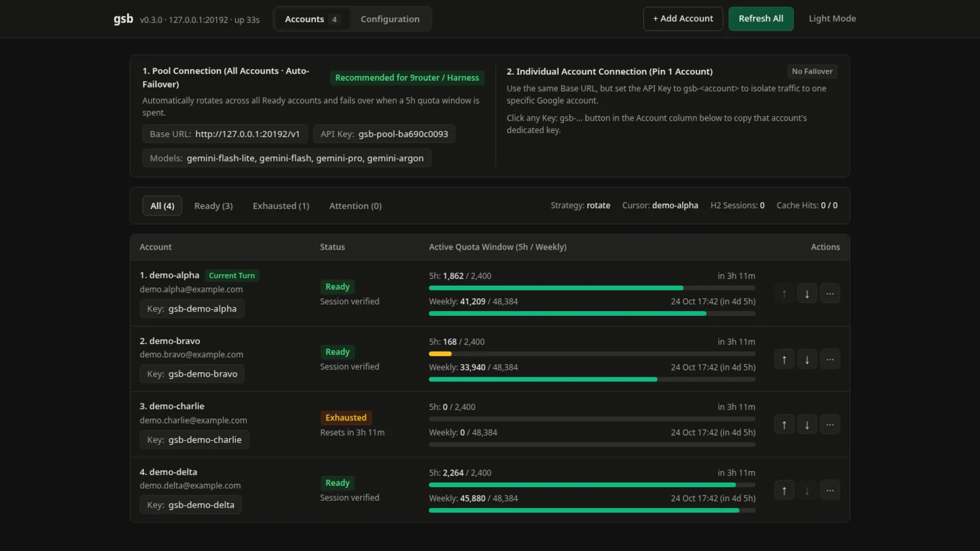Copy the gsb-demo-delta key
This screenshot has height=551, width=980.
coord(190,504)
